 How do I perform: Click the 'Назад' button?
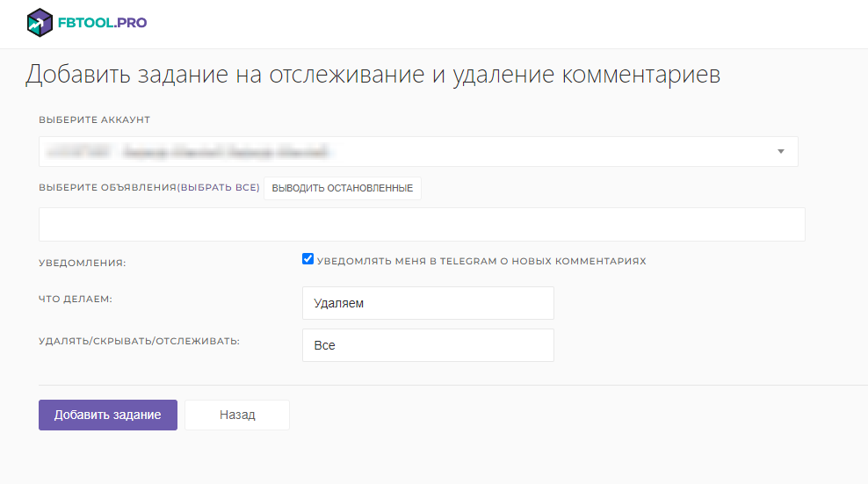[237, 415]
